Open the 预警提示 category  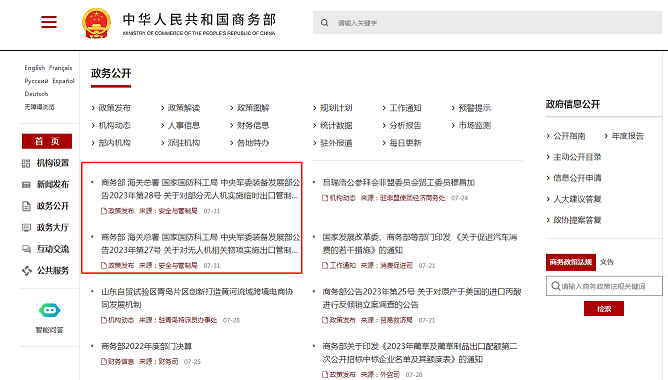pyautogui.click(x=475, y=108)
